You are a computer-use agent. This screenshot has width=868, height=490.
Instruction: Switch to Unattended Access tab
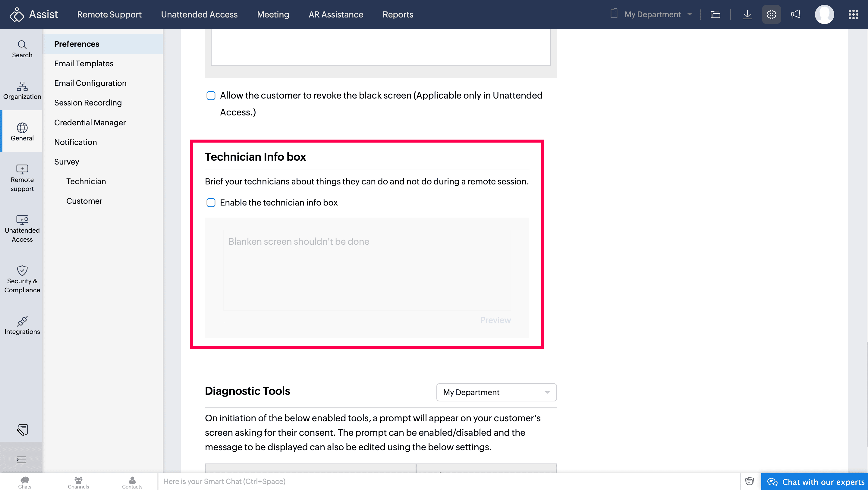coord(199,14)
